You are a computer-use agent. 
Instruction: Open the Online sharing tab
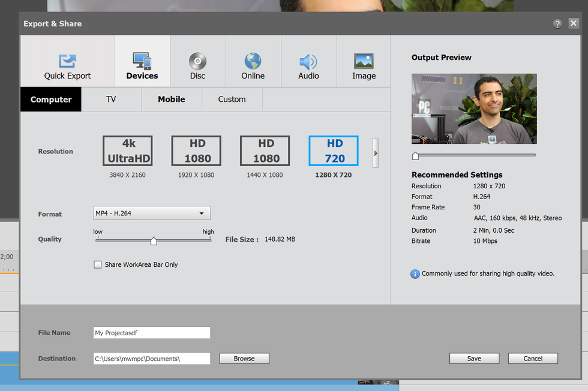(x=253, y=62)
